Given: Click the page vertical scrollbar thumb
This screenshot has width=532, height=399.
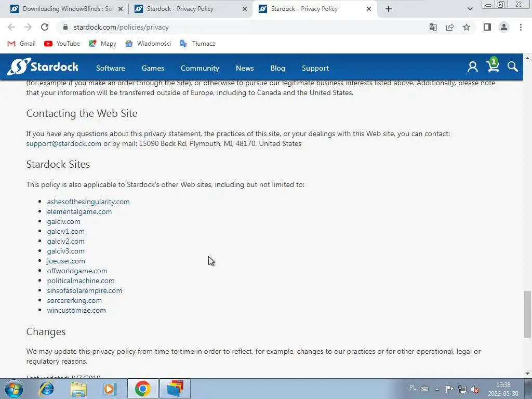Looking at the screenshot, I should [x=527, y=314].
